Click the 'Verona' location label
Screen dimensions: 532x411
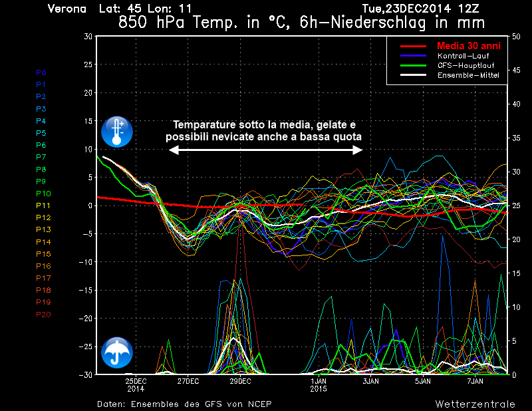(x=67, y=9)
